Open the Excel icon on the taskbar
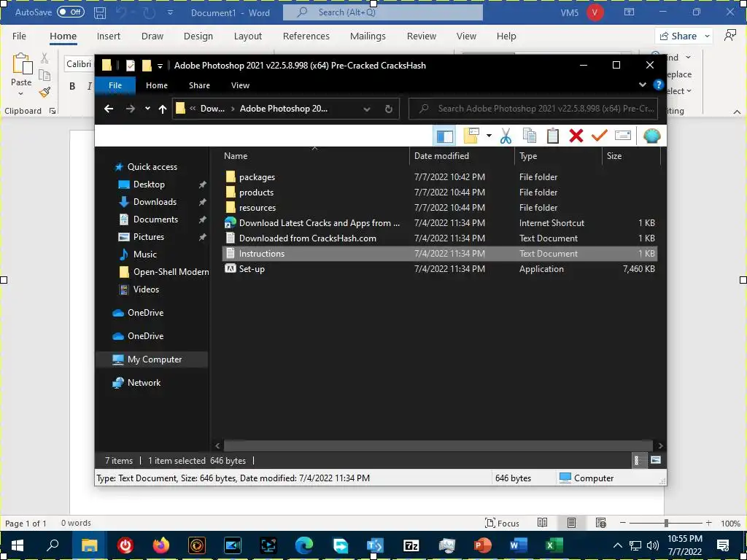747x560 pixels. point(554,545)
